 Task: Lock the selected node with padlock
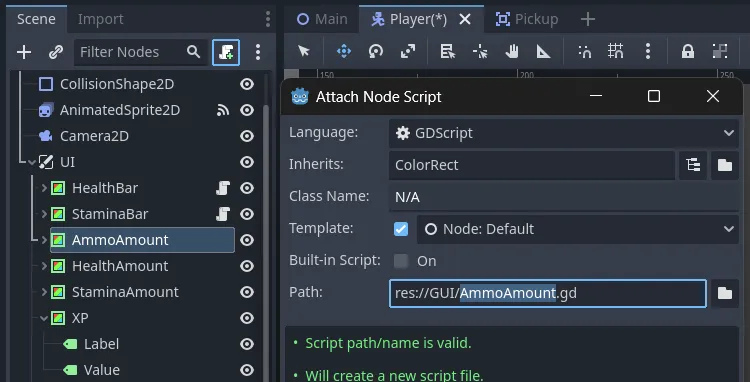click(x=688, y=51)
